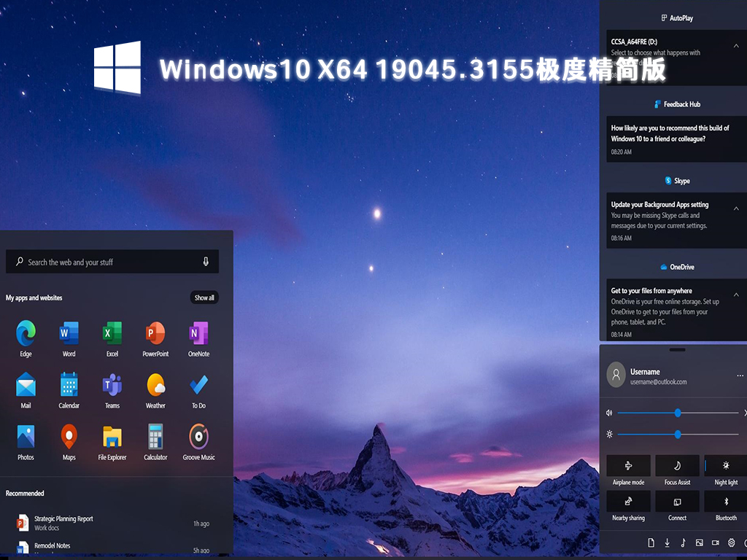Screen dimensions: 747x560
Task: Open the Feedback Hub recommend-this-build notification
Action: coord(676,139)
